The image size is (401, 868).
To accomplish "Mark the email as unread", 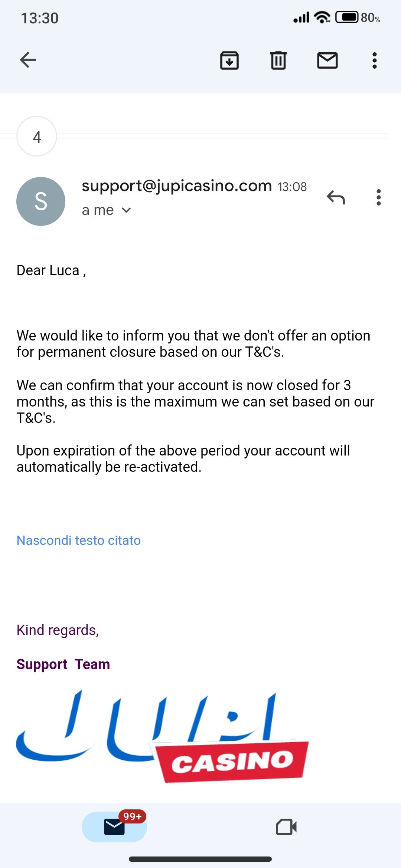I will (x=327, y=60).
